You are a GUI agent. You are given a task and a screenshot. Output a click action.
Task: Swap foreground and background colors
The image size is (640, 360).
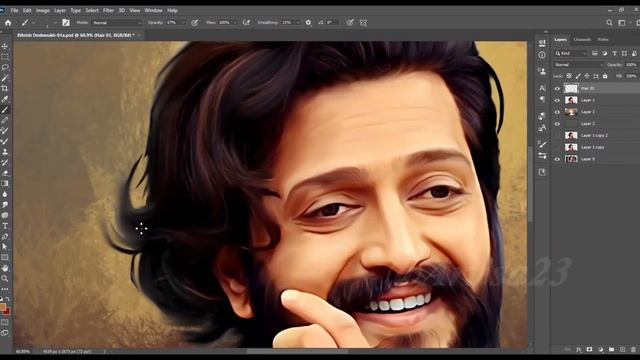8,299
